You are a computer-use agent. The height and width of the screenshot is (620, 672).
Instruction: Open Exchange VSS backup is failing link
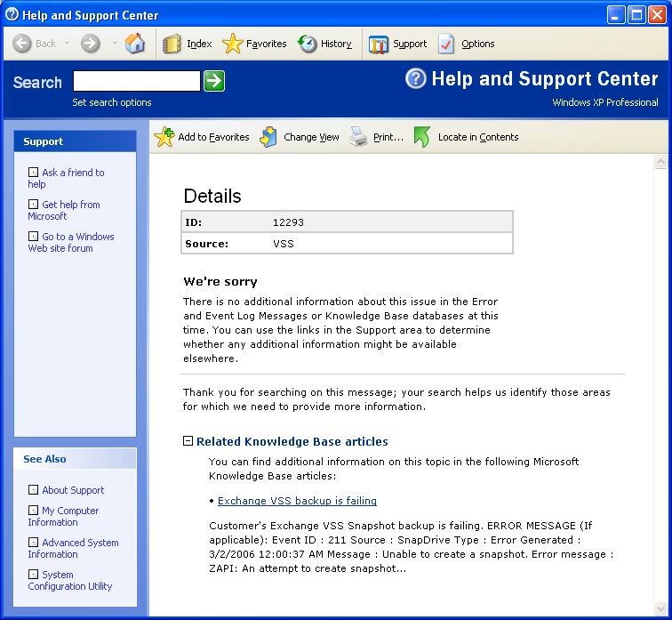point(297,501)
